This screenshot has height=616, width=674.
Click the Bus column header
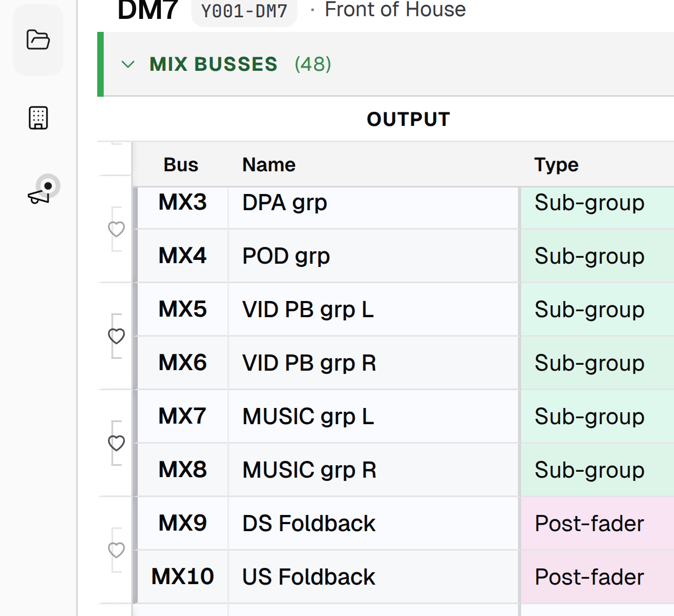click(x=181, y=165)
